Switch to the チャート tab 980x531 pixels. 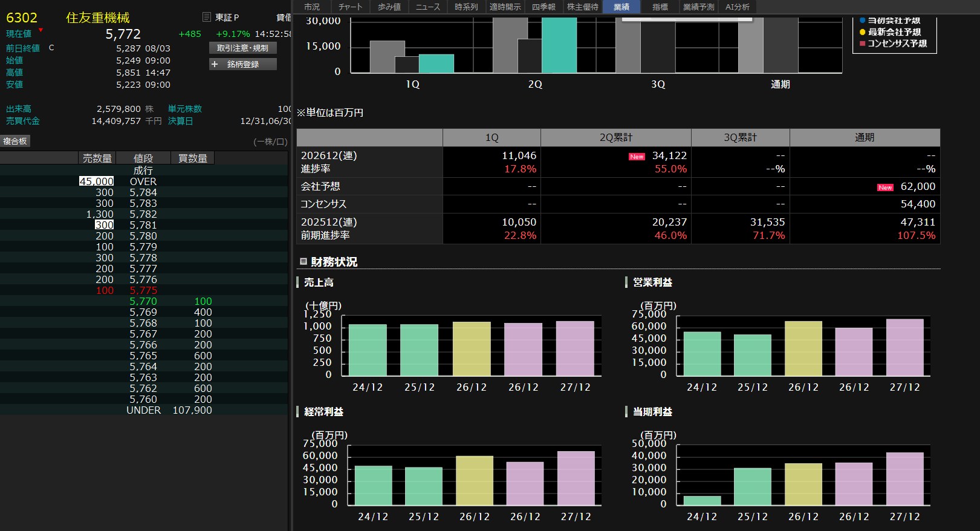click(350, 7)
